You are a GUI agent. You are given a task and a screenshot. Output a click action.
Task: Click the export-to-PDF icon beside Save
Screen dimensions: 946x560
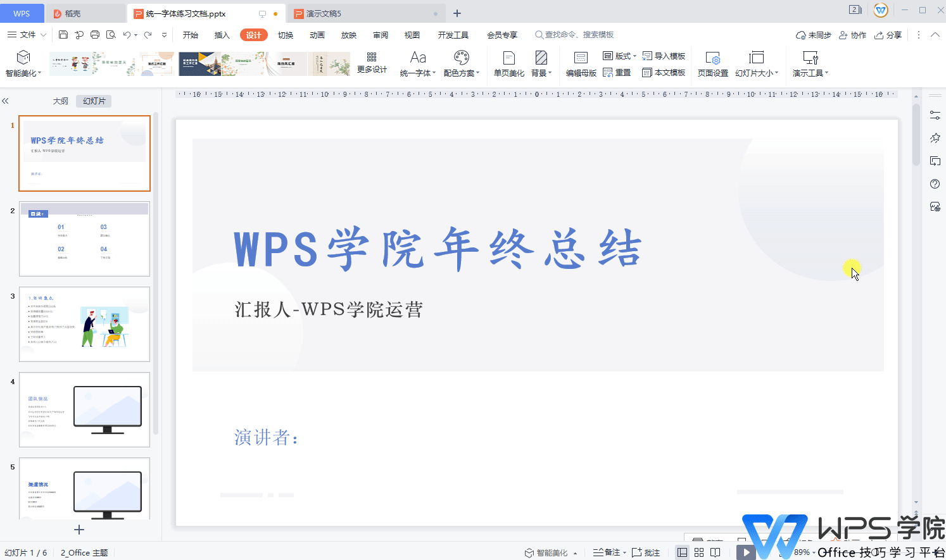point(79,35)
